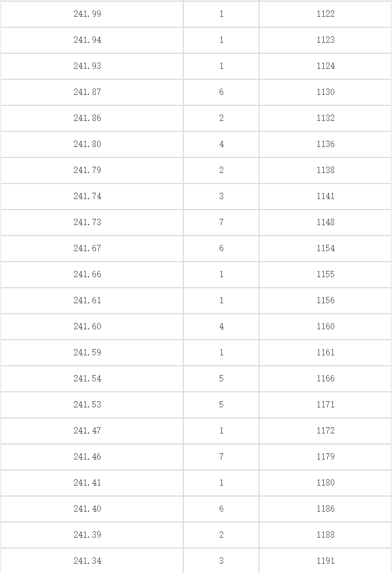Click the count cell for score 241.87
This screenshot has width=392, height=573.
(x=221, y=92)
